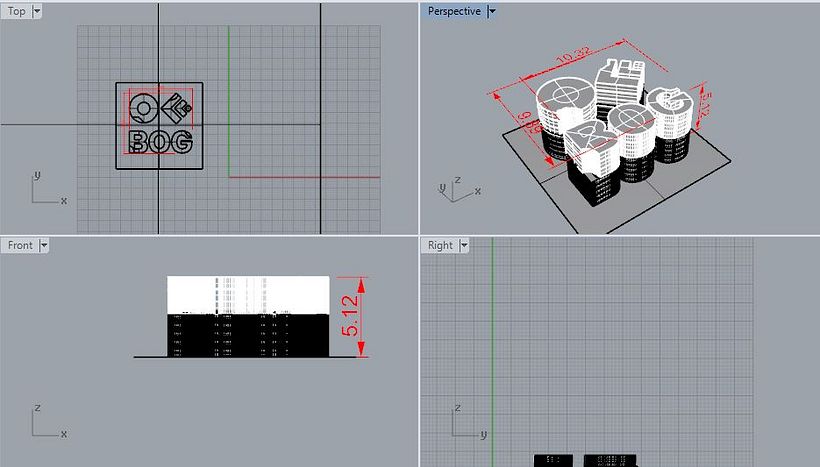Activate the Top viewport title label
This screenshot has height=467, width=820.
(x=17, y=11)
